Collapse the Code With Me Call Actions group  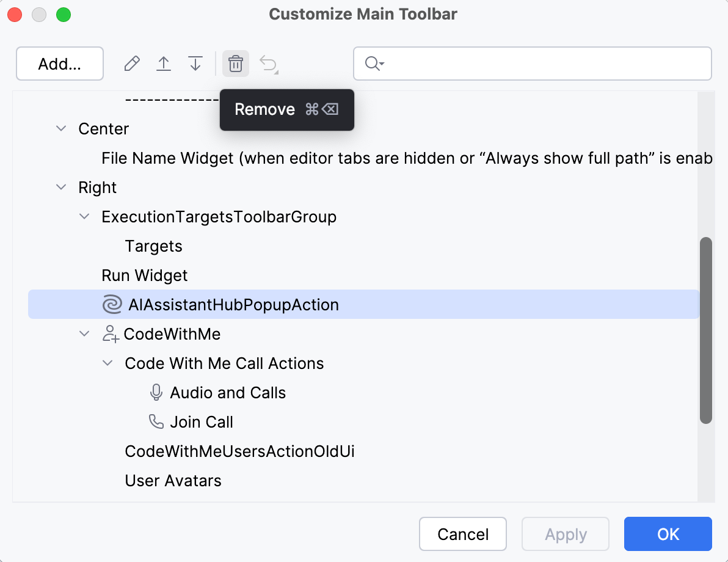(107, 363)
